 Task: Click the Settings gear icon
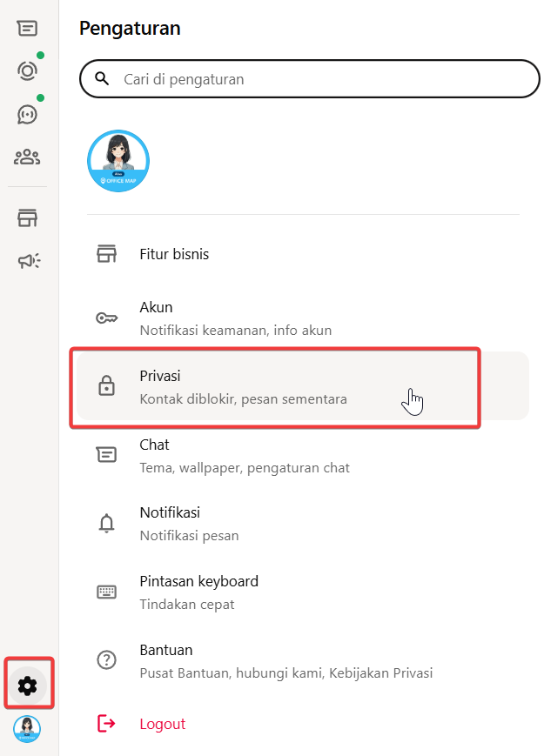(x=28, y=686)
